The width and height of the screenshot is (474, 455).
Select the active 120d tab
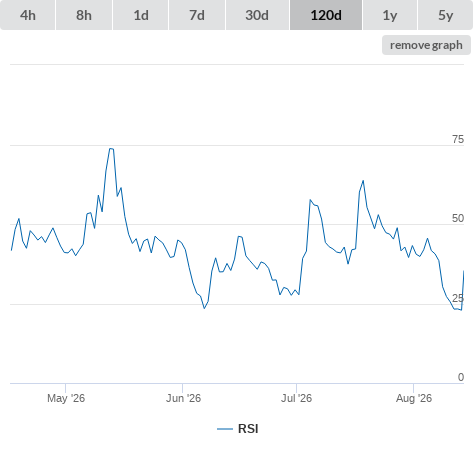click(326, 15)
